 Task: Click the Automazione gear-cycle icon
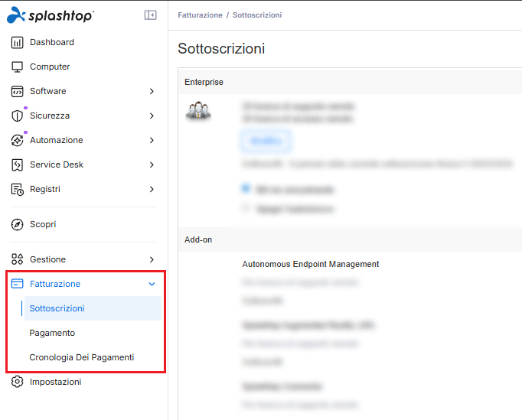click(x=18, y=140)
